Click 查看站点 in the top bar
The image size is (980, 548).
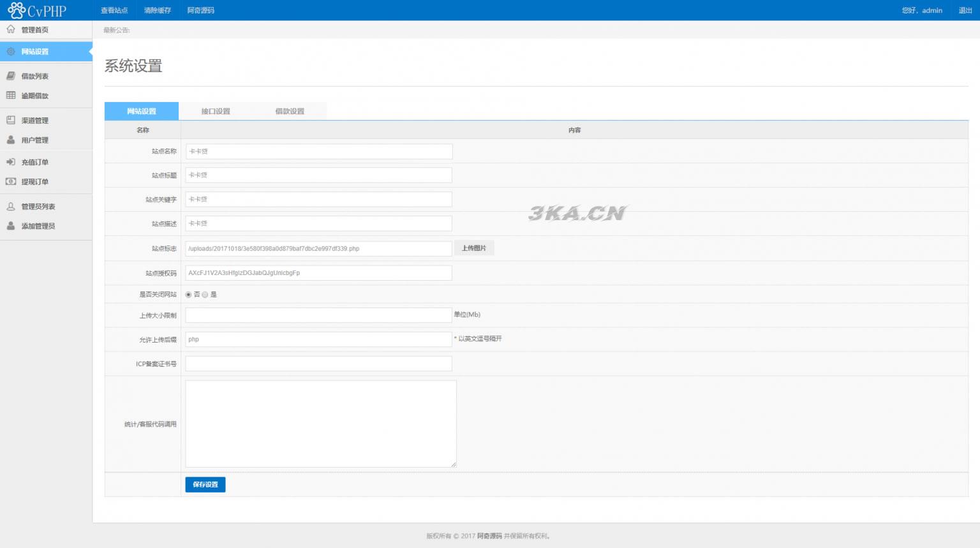pyautogui.click(x=114, y=10)
